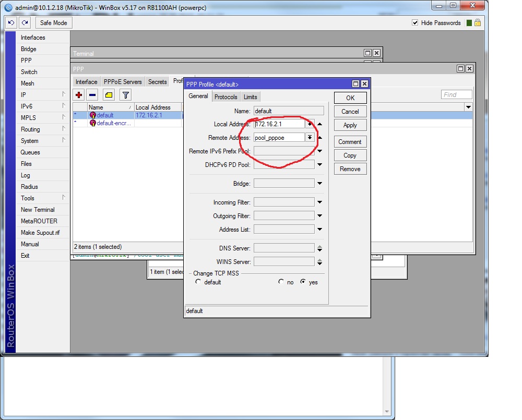Maximize the PPP Profile dialog with the square icon
Image resolution: width=522 pixels, height=420 pixels.
355,84
